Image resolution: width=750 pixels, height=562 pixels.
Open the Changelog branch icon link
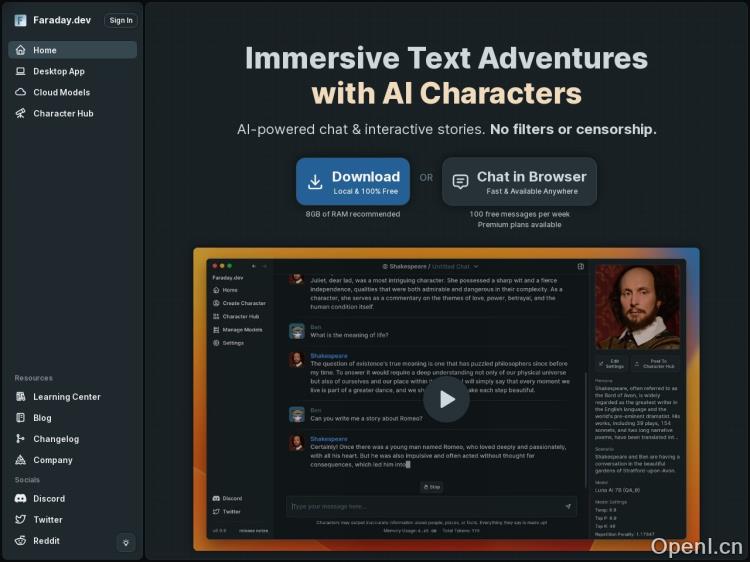click(x=21, y=439)
